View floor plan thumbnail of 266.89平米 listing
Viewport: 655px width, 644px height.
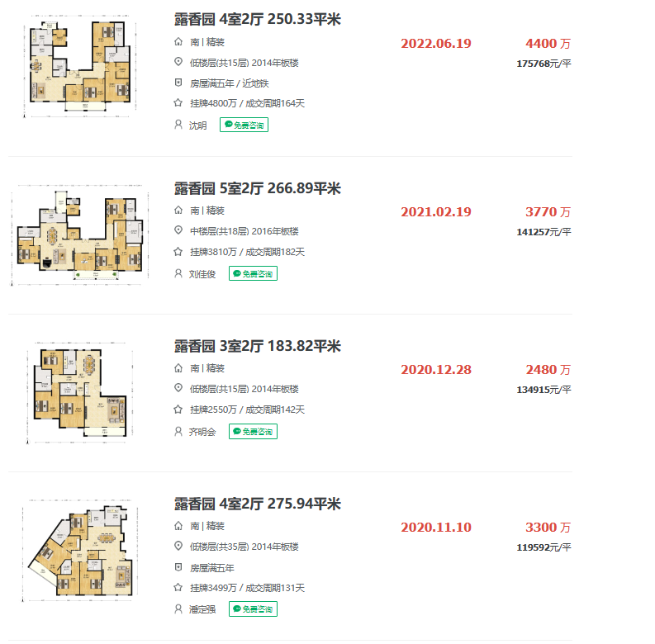[81, 234]
